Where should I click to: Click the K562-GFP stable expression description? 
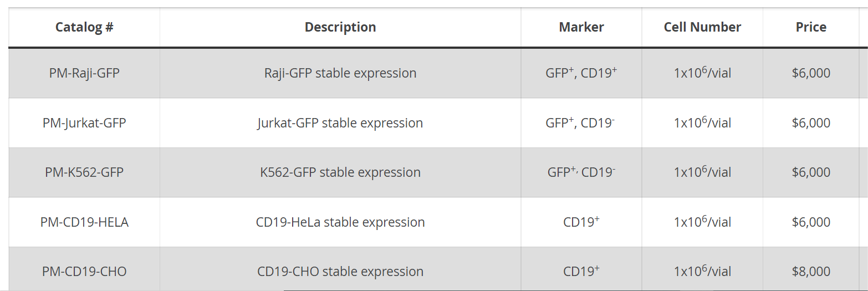coord(340,172)
